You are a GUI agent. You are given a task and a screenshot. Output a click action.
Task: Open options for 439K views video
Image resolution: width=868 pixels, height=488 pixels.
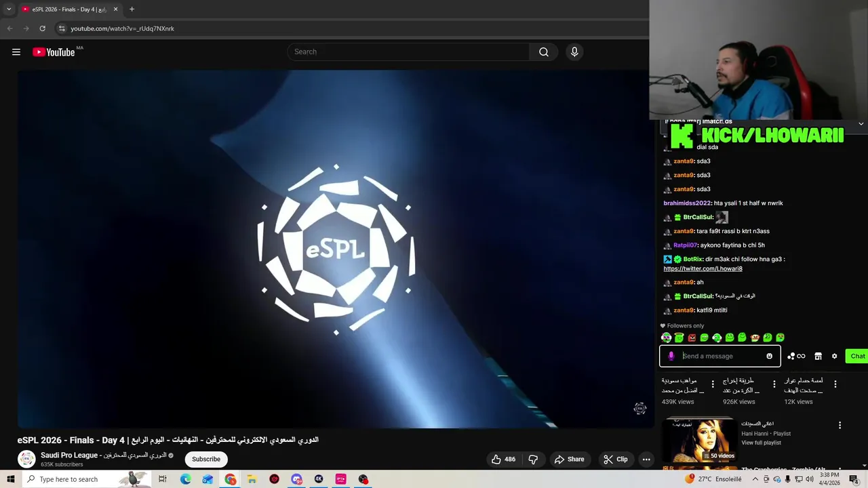click(x=713, y=384)
